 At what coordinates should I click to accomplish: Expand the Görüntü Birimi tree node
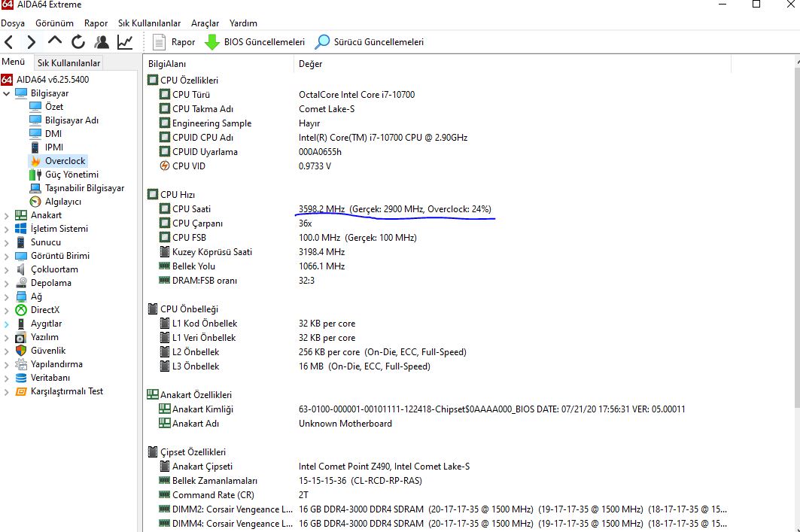[6, 256]
